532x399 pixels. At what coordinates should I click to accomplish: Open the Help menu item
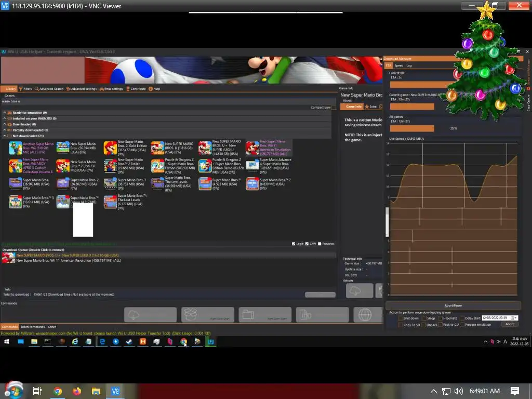tap(154, 89)
